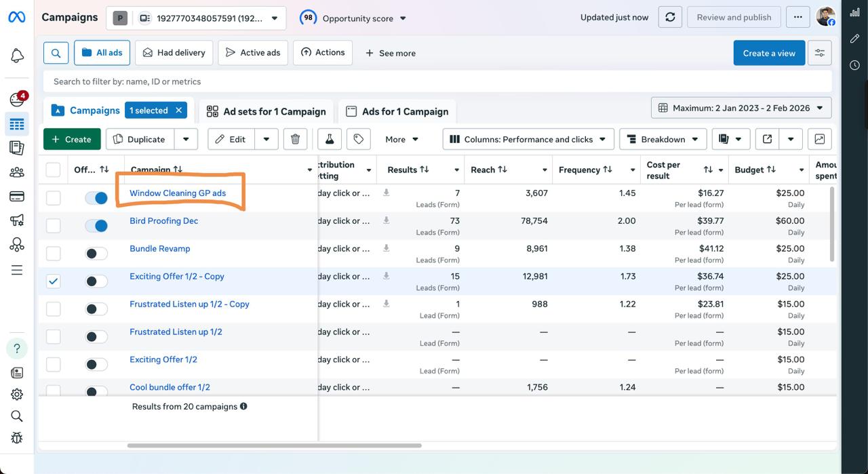Open Ads reporting icon in sidebar

click(x=17, y=148)
